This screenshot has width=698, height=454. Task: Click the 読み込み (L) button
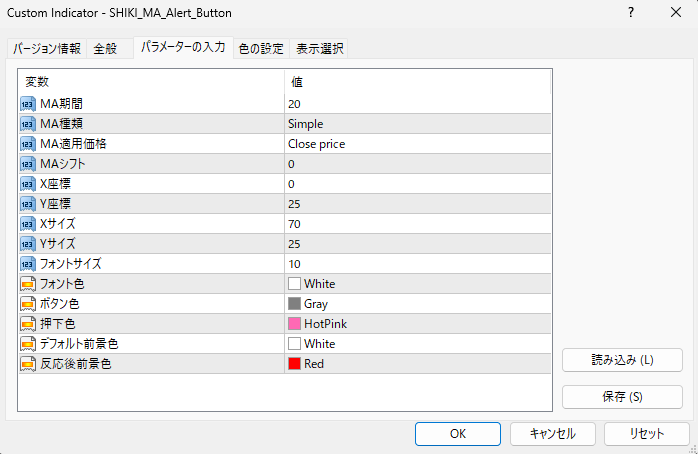coord(622,360)
